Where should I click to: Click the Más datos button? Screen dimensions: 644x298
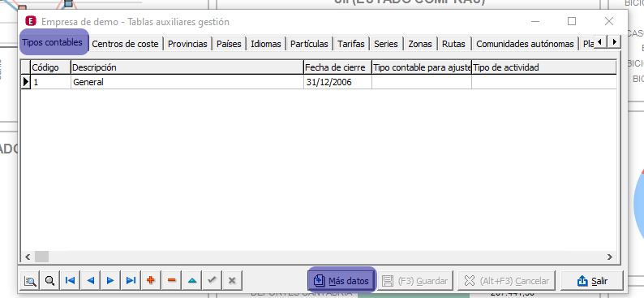pyautogui.click(x=341, y=281)
